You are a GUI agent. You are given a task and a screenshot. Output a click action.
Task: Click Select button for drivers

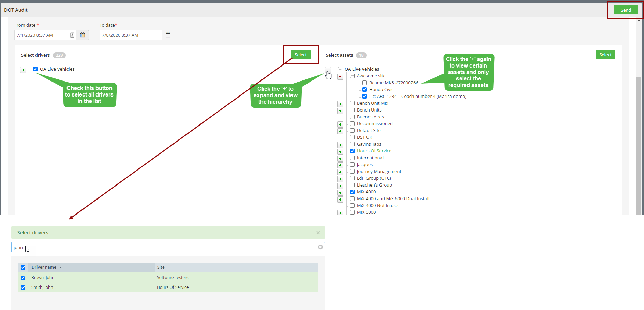point(301,55)
